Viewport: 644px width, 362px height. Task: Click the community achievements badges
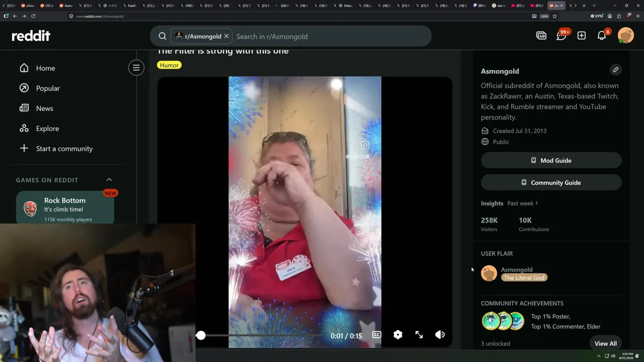click(x=503, y=321)
